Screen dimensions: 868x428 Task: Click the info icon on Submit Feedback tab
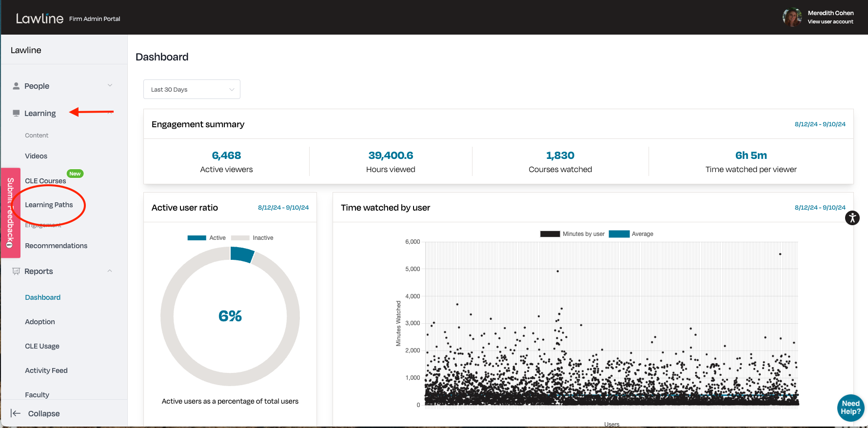10,244
